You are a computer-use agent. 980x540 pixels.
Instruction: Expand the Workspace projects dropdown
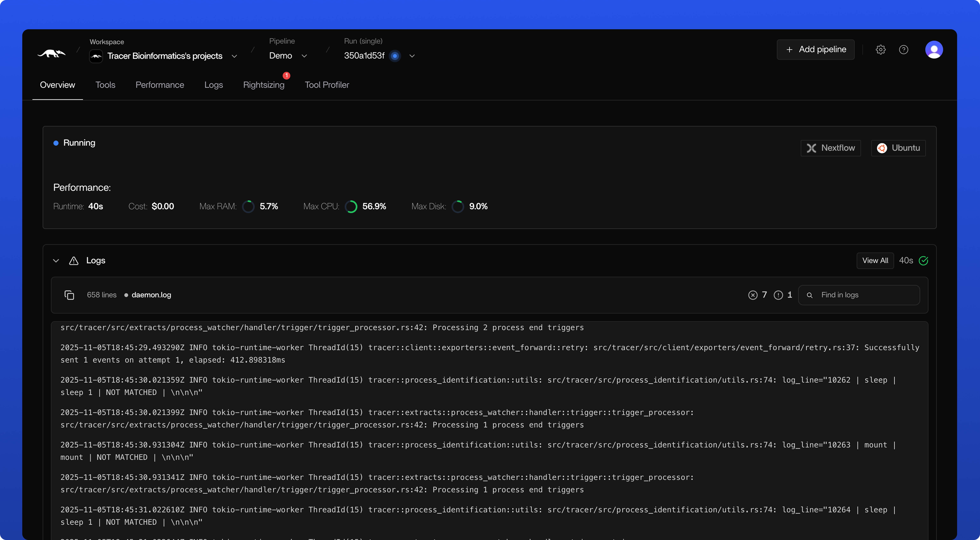point(234,56)
